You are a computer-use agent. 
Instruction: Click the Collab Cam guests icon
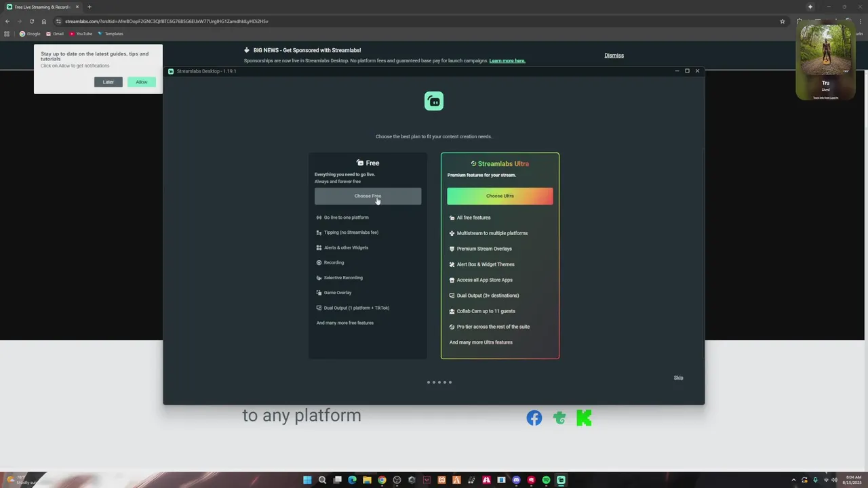[452, 311]
